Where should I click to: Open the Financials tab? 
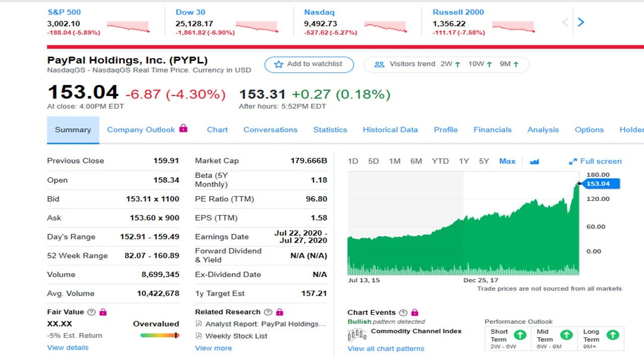pyautogui.click(x=493, y=130)
